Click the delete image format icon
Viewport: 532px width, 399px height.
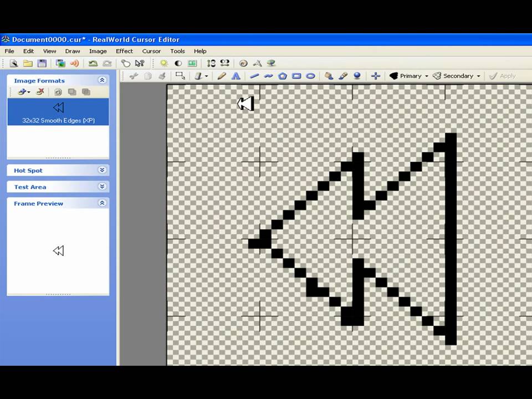point(40,91)
